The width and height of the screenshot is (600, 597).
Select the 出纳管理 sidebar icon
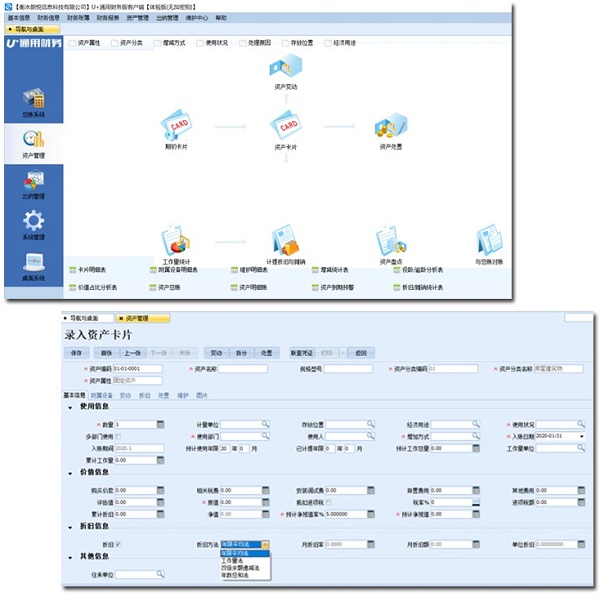tap(34, 182)
